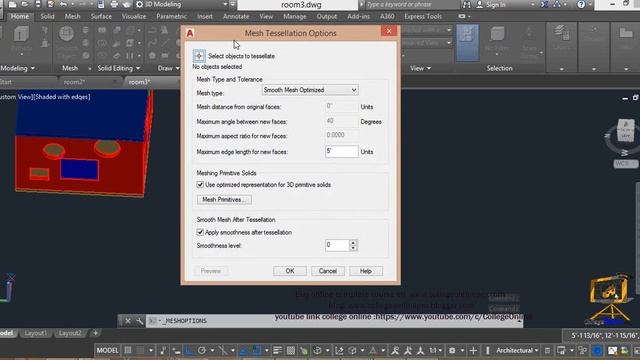The image size is (640, 360).
Task: Open the Mesh type dropdown
Action: point(310,90)
